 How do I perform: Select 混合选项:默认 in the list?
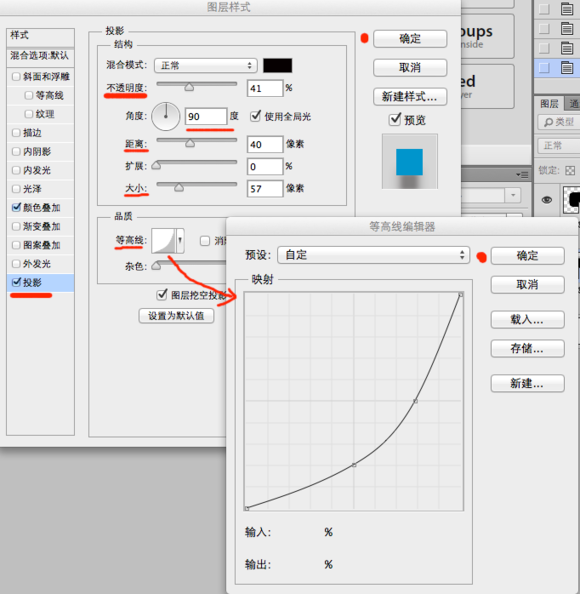click(40, 56)
